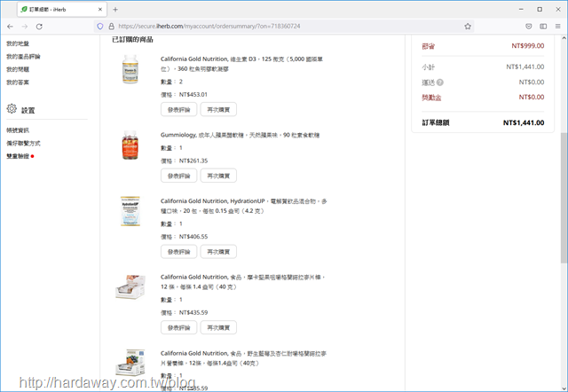Image resolution: width=568 pixels, height=392 pixels.
Task: Click the Vitamin D3 product thumbnail
Action: [x=130, y=69]
